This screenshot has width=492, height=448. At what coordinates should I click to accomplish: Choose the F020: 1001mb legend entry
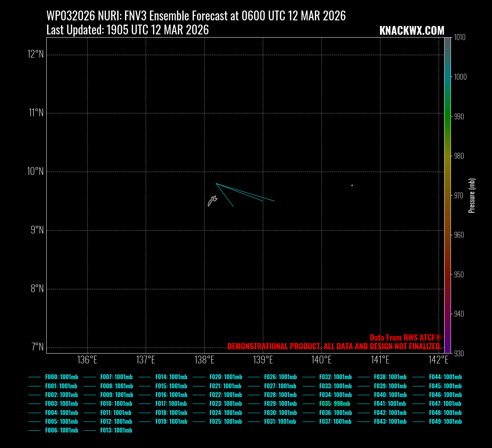click(226, 377)
